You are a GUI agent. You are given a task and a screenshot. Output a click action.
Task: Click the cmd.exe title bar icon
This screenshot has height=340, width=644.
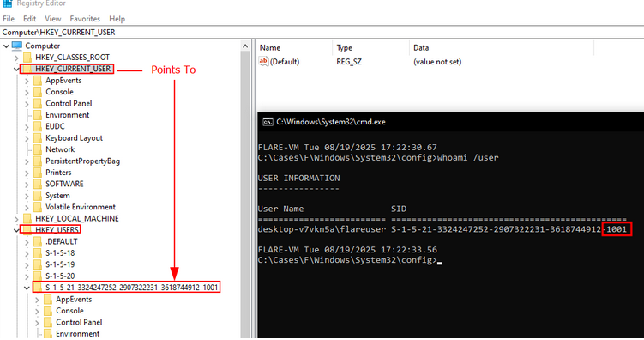[268, 122]
